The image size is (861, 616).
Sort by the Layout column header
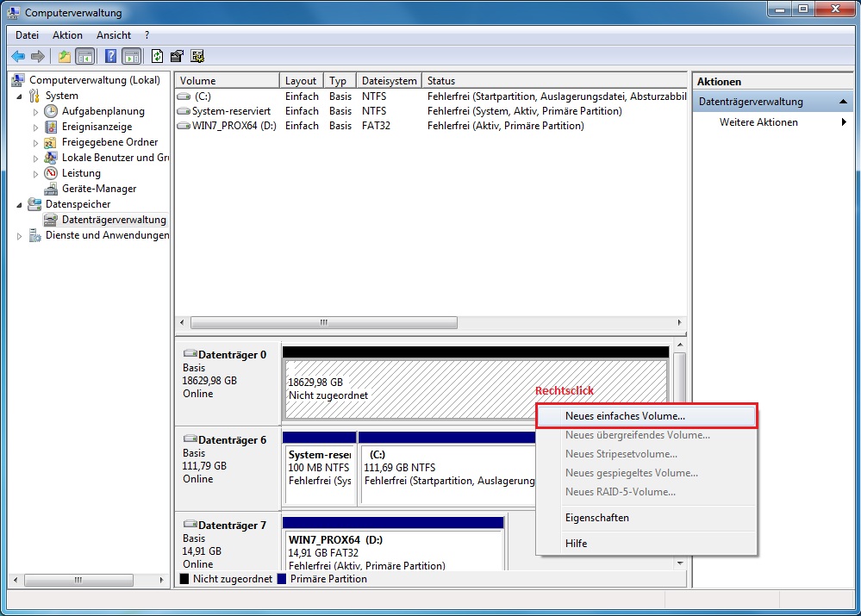point(302,81)
